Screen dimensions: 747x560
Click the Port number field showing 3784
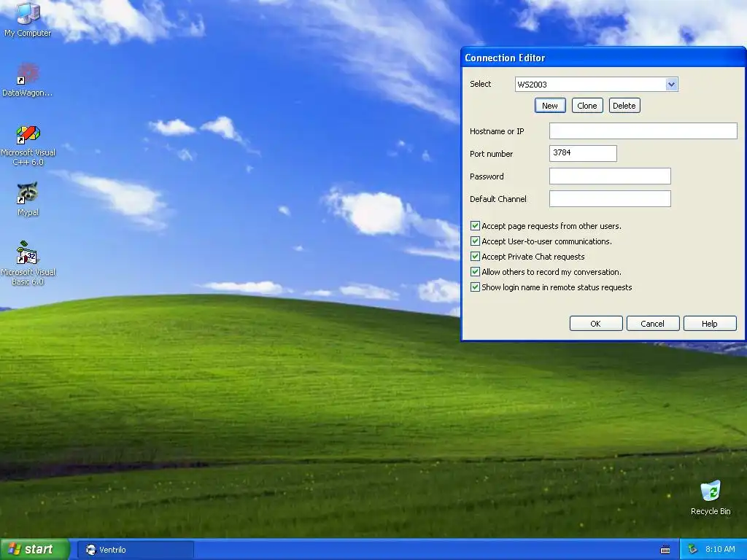[x=583, y=153]
